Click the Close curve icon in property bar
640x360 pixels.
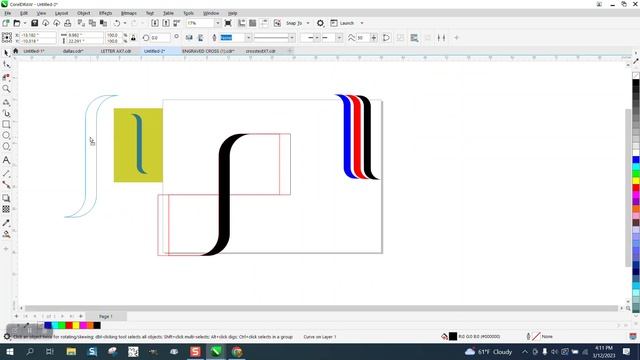click(386, 38)
